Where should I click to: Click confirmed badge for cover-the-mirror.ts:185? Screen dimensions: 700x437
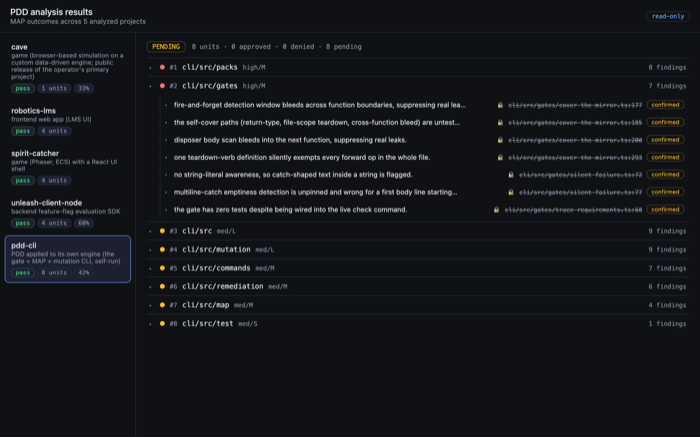[665, 122]
